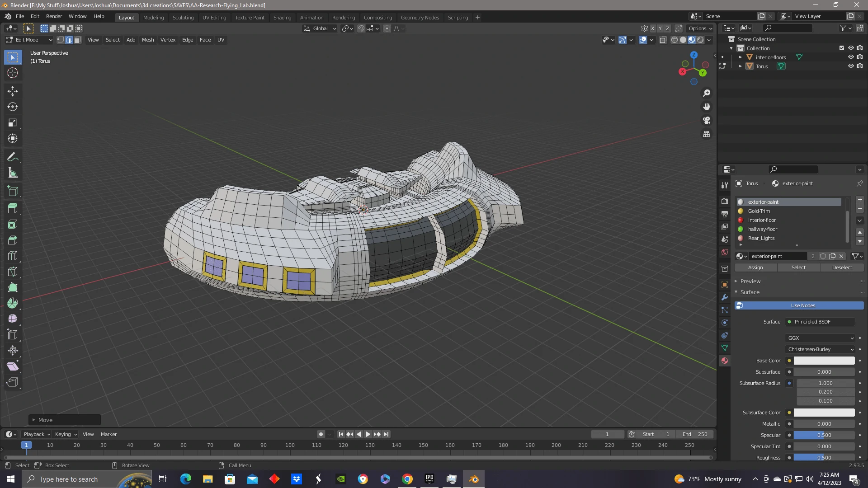Select Gold-Trim material slot
The image size is (868, 488).
[x=759, y=211]
